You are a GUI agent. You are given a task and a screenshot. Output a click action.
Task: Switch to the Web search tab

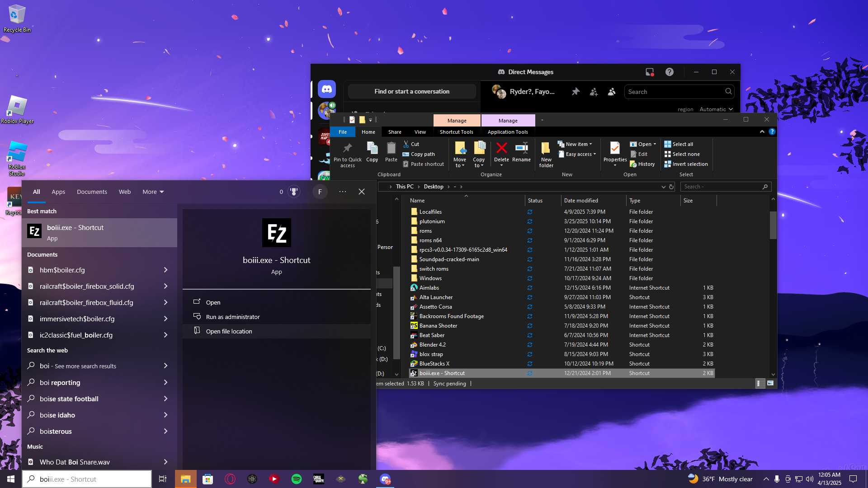[x=125, y=192]
